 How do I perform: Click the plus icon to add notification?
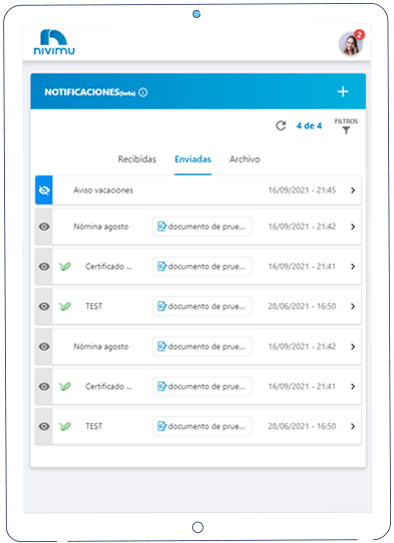343,92
